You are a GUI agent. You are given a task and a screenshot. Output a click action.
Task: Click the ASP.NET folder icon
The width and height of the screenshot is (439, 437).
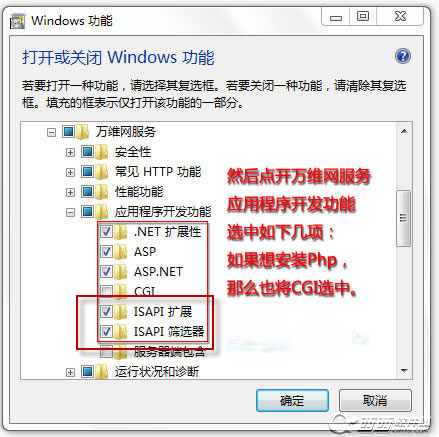click(x=121, y=272)
